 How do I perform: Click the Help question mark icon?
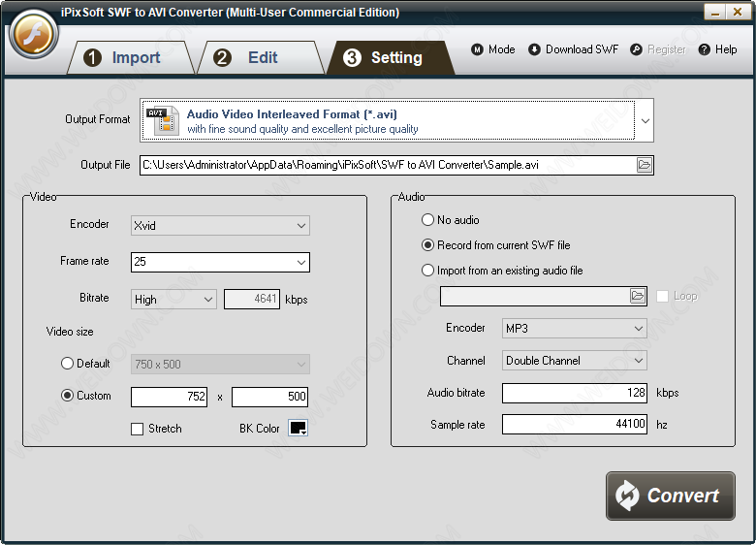[704, 49]
